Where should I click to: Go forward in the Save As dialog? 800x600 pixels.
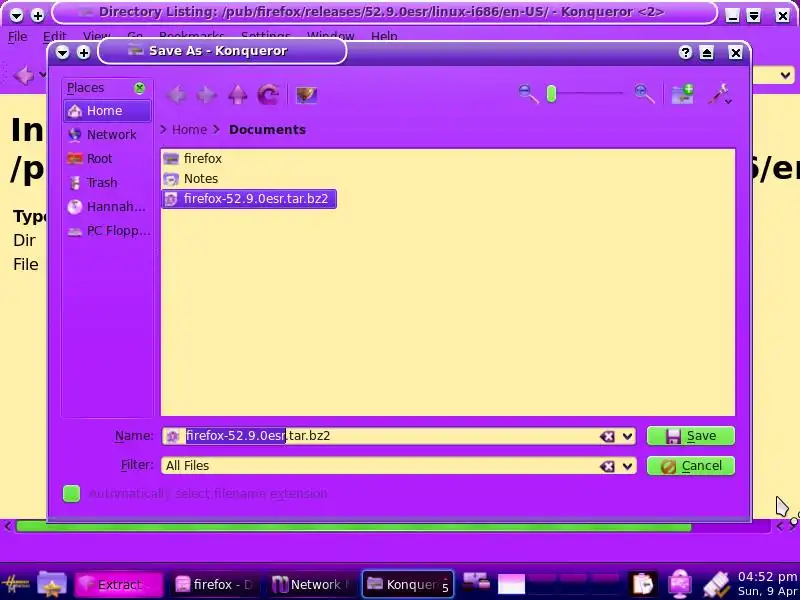point(207,95)
